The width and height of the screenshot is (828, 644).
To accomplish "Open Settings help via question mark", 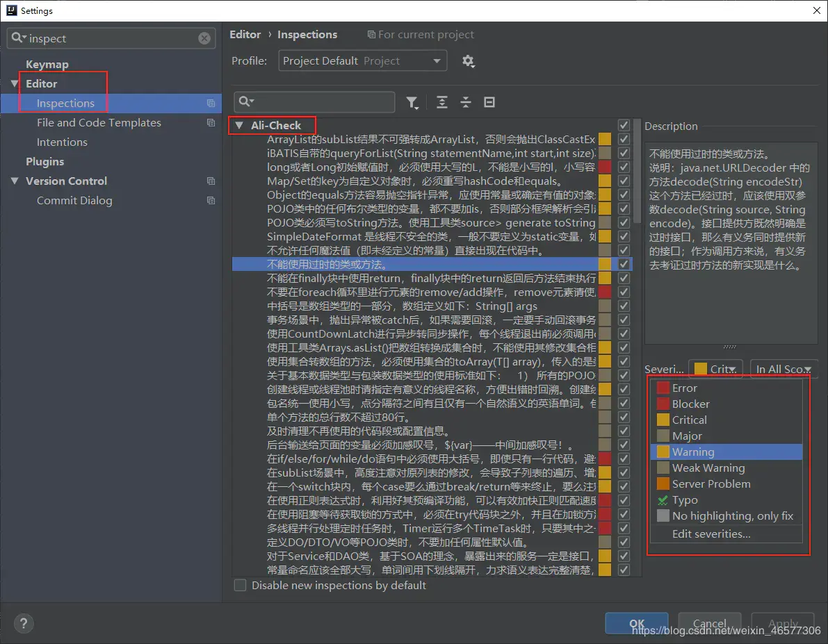I will [23, 623].
